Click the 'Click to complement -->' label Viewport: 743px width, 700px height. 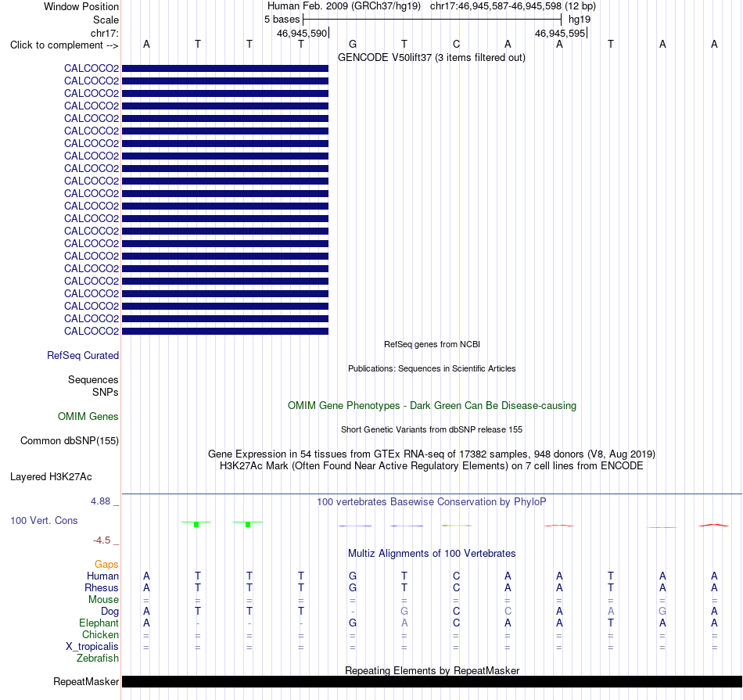64,45
